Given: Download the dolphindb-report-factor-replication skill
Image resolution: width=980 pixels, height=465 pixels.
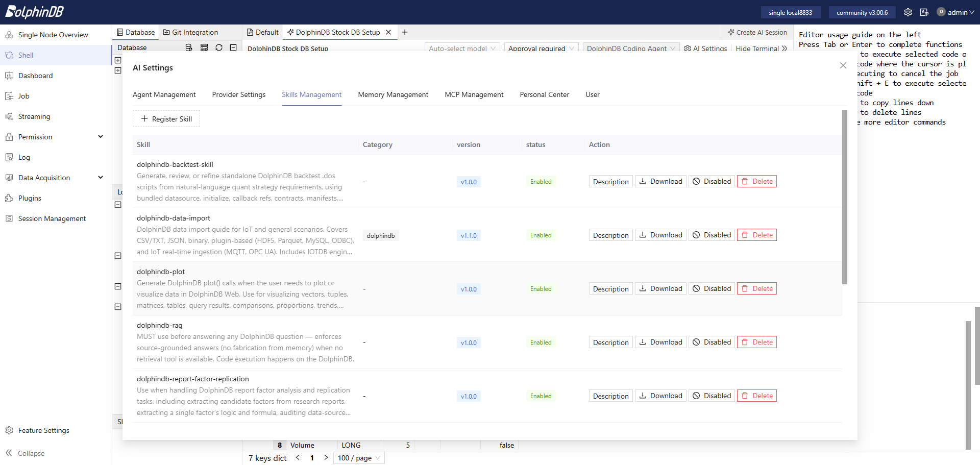Looking at the screenshot, I should click(660, 396).
